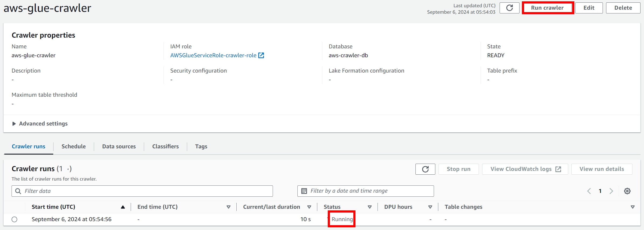Select the September 6 crawler run radio button
644x230 pixels.
click(15, 219)
